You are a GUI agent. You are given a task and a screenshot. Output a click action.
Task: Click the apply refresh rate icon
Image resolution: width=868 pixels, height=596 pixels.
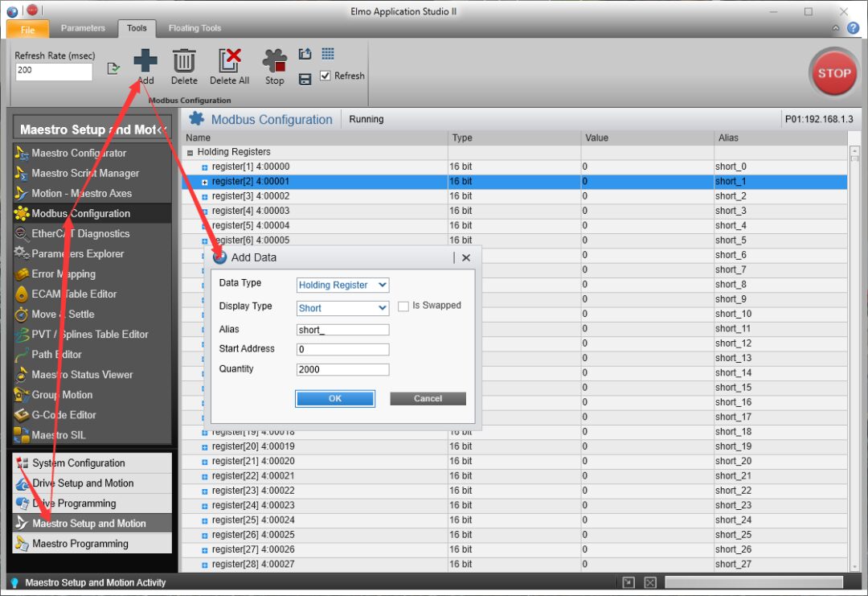pos(113,68)
